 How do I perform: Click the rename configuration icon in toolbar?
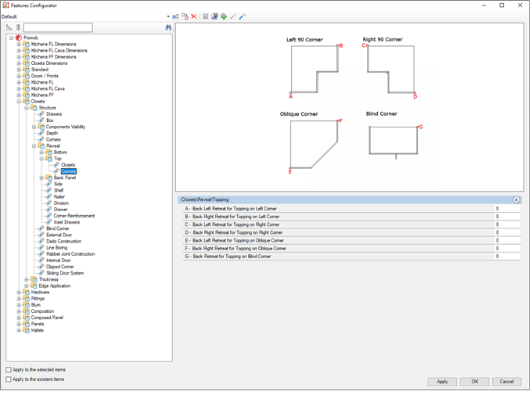pyautogui.click(x=175, y=16)
